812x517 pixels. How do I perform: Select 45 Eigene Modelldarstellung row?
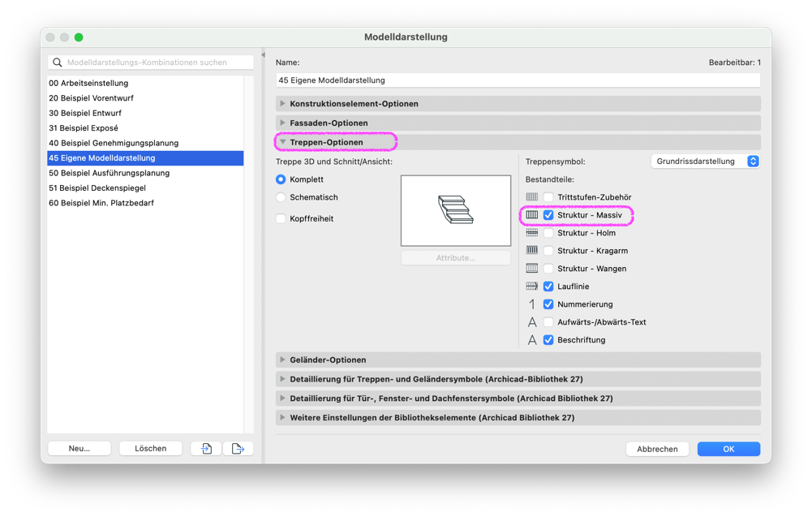point(145,158)
